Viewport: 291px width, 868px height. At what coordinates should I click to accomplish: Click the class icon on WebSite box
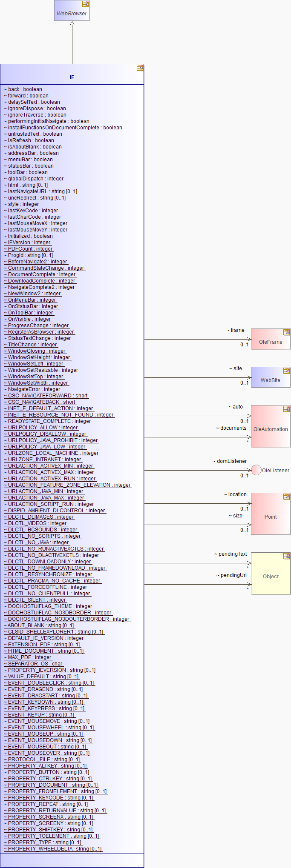287,371
